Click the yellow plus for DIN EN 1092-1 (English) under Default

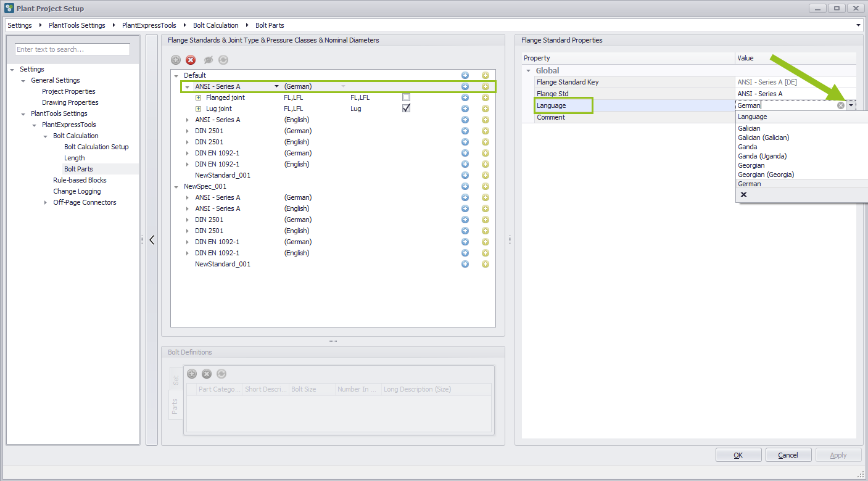486,164
